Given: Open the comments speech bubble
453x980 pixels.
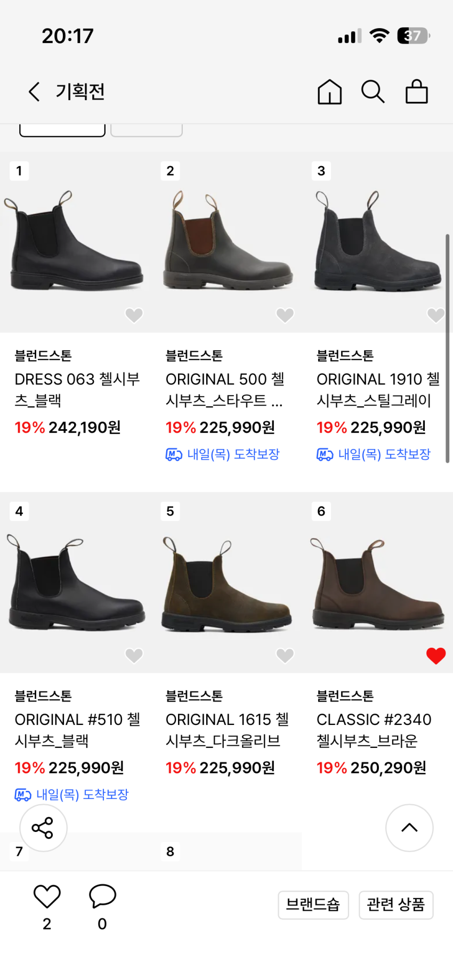Looking at the screenshot, I should [x=102, y=896].
